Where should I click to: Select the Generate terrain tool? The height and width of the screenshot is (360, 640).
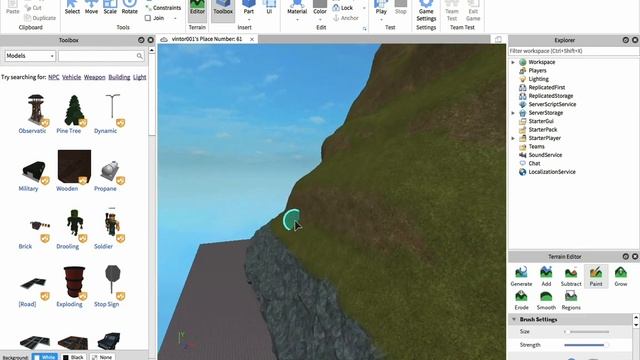click(x=521, y=276)
